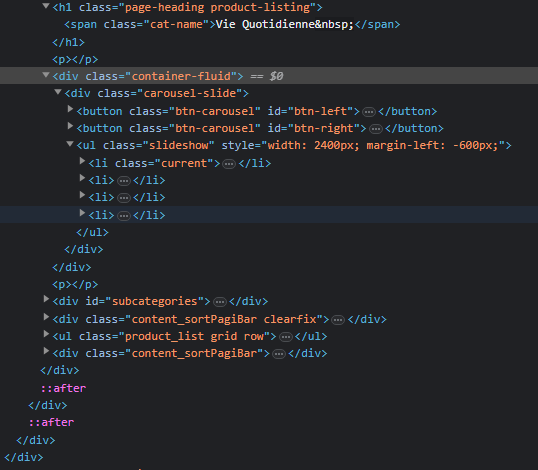
Task: Select the closing </h1> tag row
Action: click(x=269, y=42)
